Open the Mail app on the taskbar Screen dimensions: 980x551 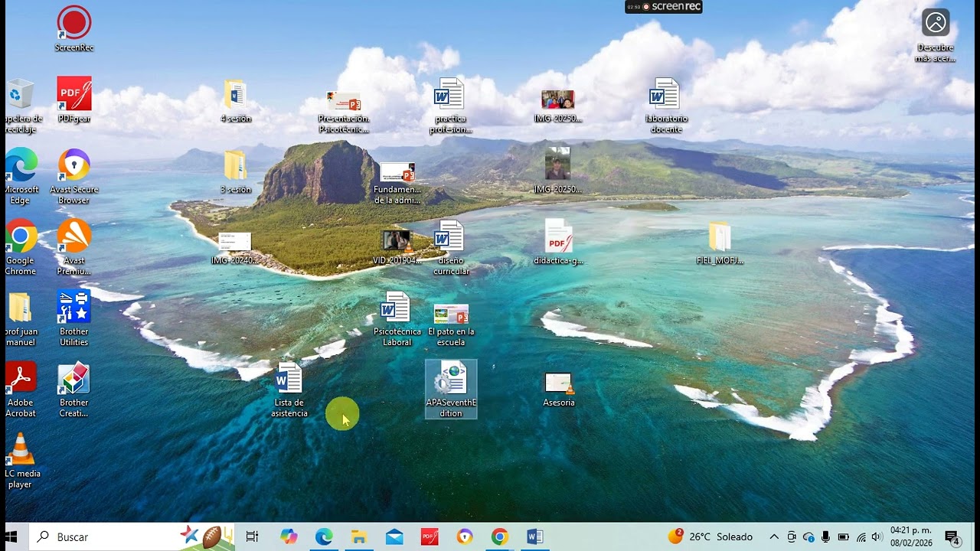(x=394, y=536)
